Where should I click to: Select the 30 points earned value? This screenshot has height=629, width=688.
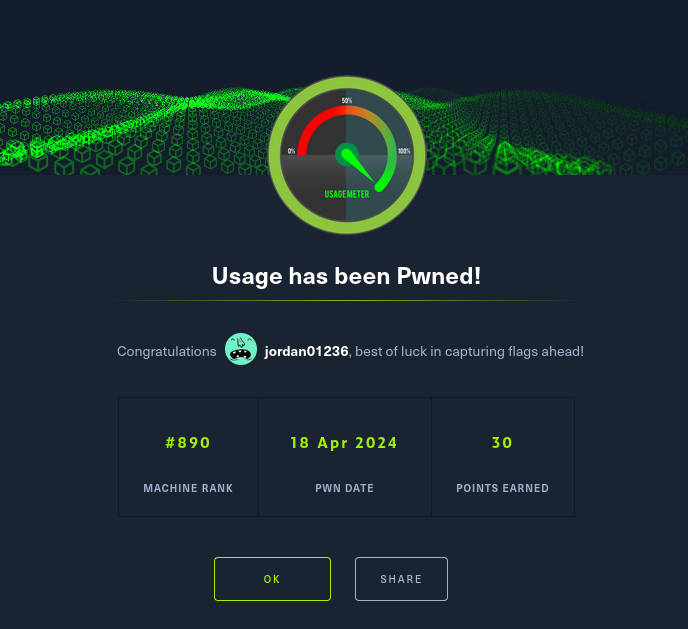tap(502, 443)
